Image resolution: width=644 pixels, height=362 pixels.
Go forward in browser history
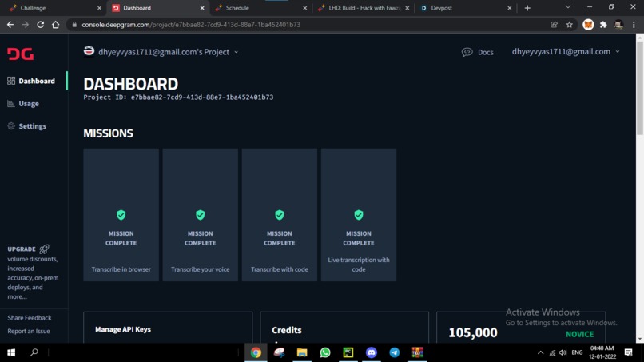[x=25, y=25]
